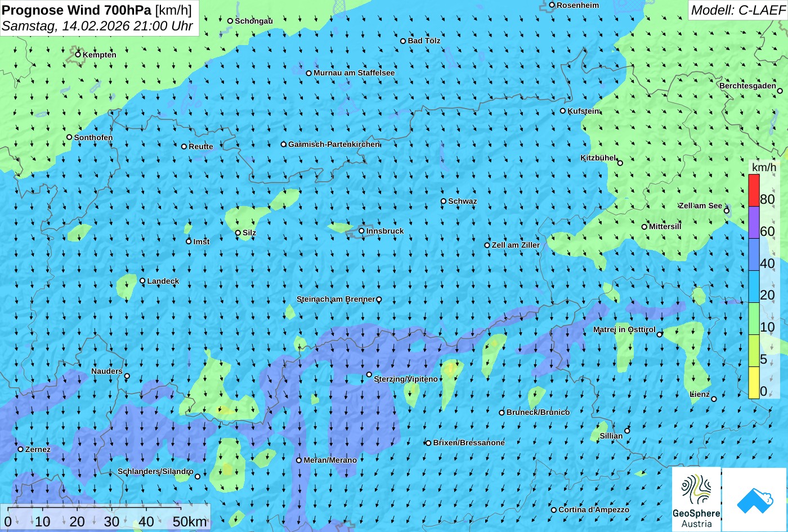Click the Schlanders/Silandro marker
Image resolution: width=788 pixels, height=532 pixels.
pyautogui.click(x=198, y=476)
